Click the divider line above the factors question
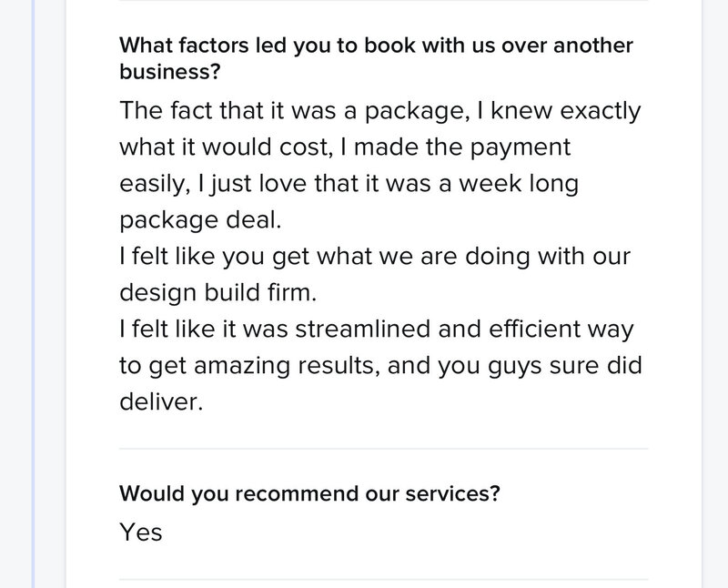The width and height of the screenshot is (728, 588). [x=383, y=1]
